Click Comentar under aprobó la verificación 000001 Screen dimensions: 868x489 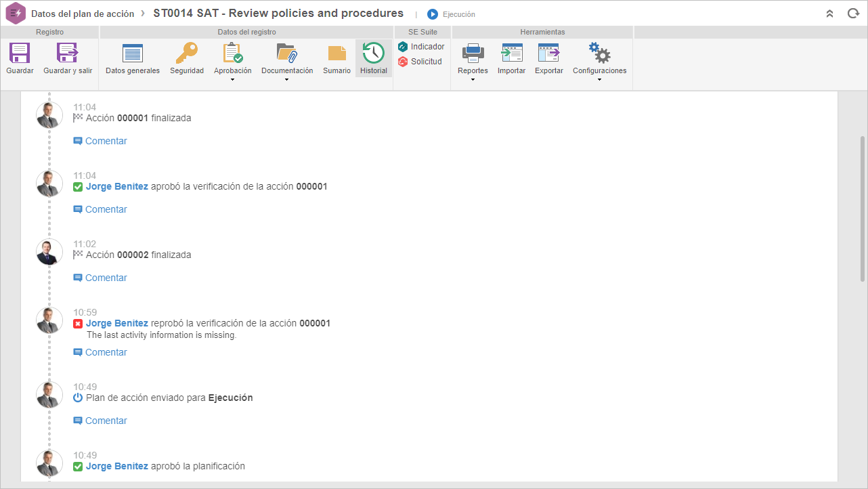100,209
